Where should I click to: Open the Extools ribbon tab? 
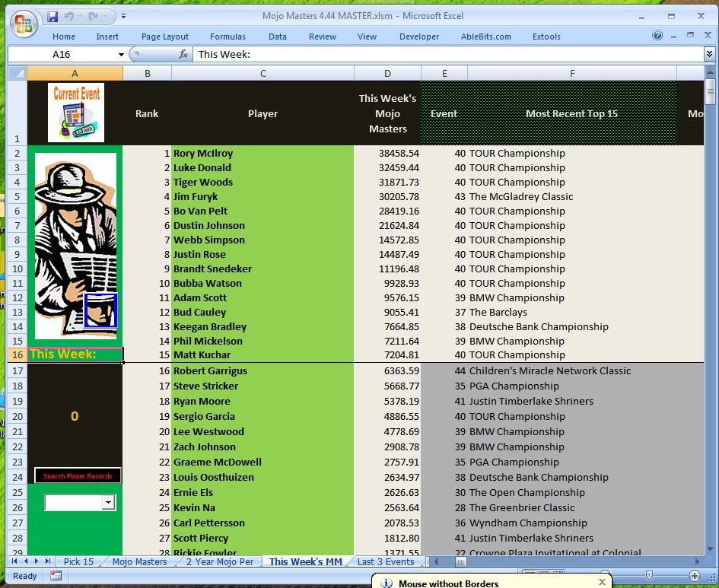pos(546,37)
